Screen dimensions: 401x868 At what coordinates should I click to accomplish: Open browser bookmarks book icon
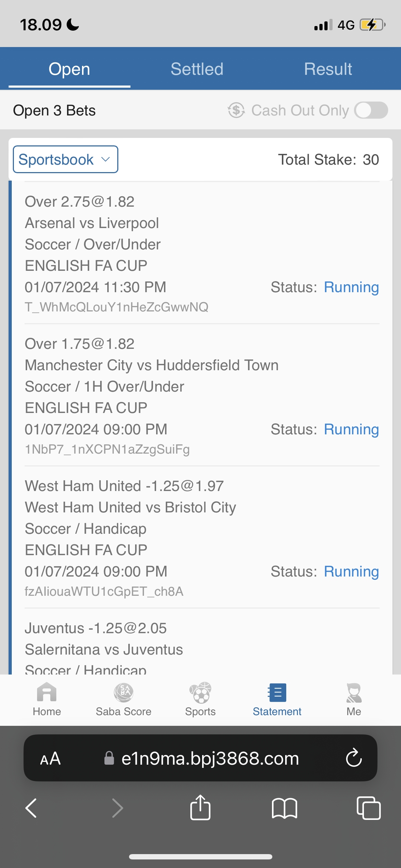coord(284,808)
